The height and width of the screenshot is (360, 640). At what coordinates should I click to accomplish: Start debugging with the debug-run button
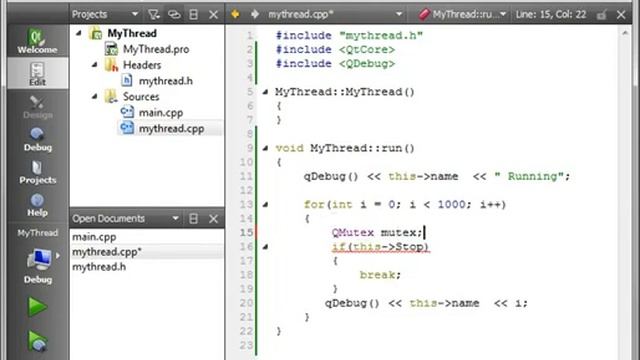click(x=37, y=341)
